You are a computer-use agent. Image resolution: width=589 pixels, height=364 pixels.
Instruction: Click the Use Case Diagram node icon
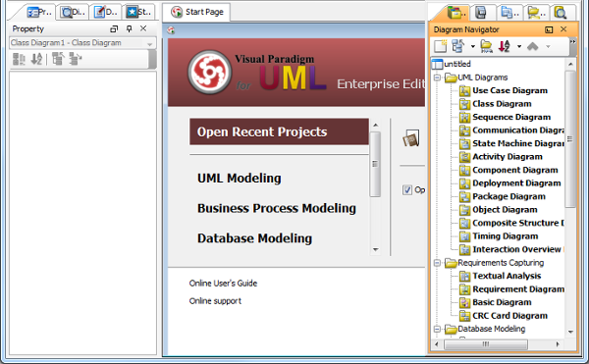coord(465,91)
